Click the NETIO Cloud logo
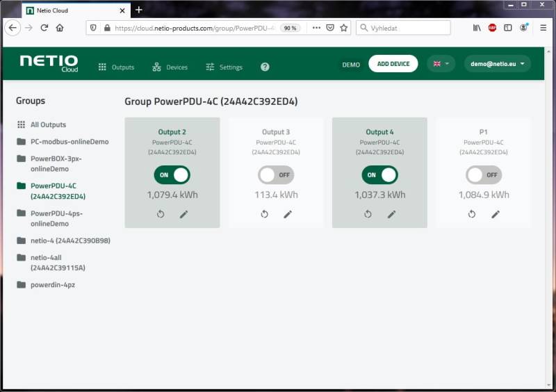The width and height of the screenshot is (556, 392). point(49,63)
